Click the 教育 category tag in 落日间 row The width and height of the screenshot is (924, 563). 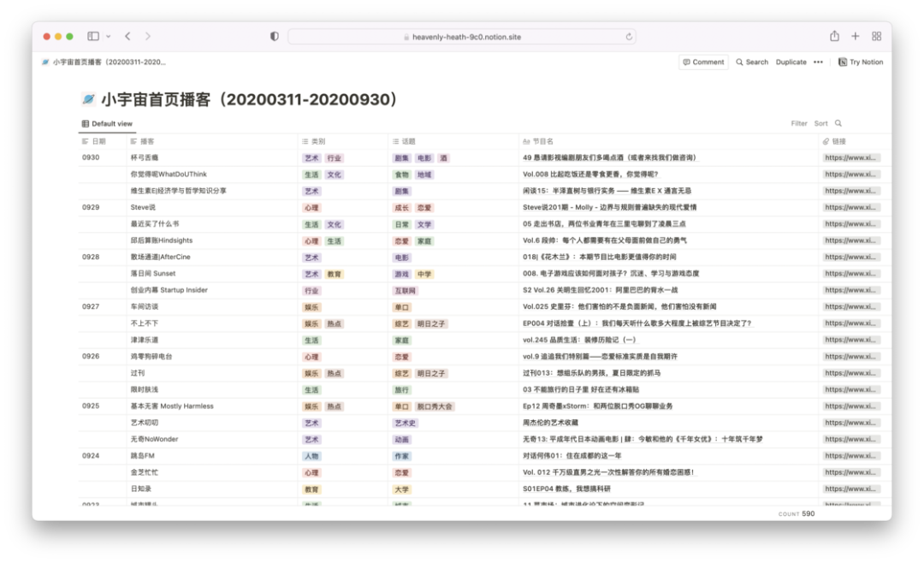click(x=335, y=274)
